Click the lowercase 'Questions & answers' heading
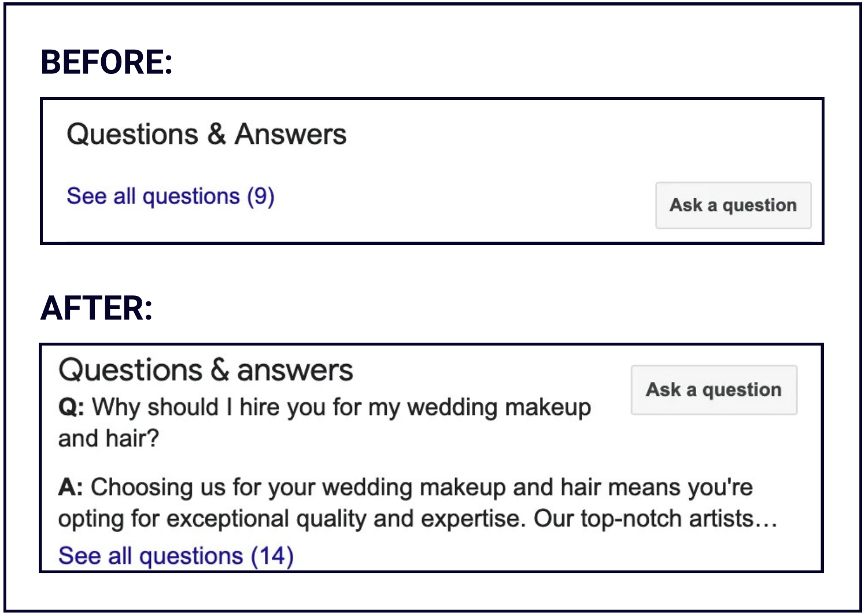The width and height of the screenshot is (865, 616). tap(205, 370)
